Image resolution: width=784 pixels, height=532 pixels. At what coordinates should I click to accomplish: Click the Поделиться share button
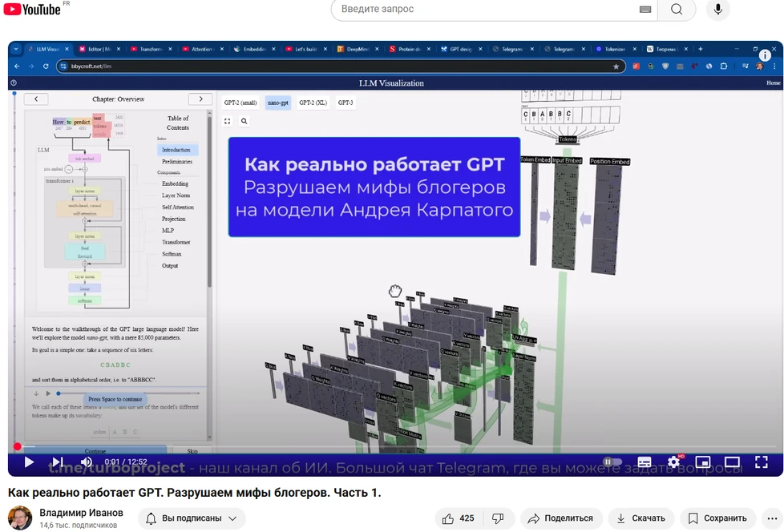point(560,518)
